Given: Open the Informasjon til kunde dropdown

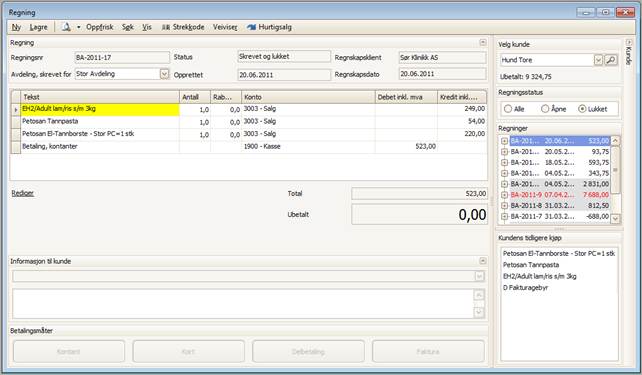Looking at the screenshot, I should [x=479, y=276].
